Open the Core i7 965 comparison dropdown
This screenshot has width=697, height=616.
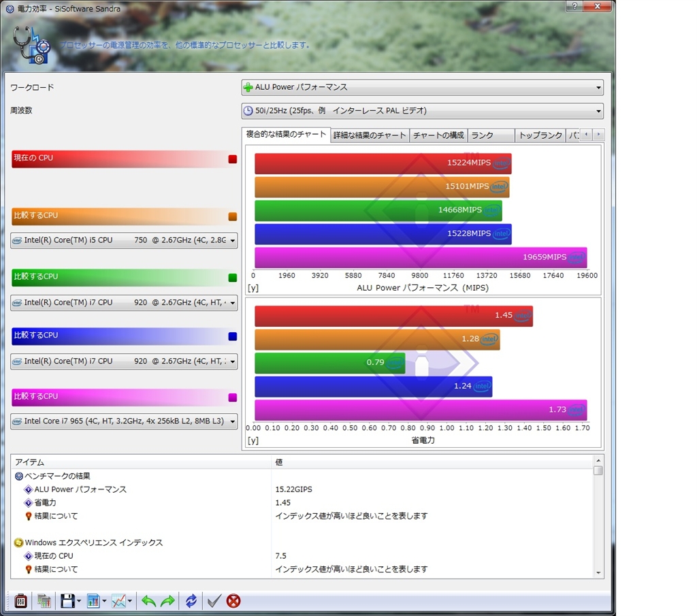[124, 421]
